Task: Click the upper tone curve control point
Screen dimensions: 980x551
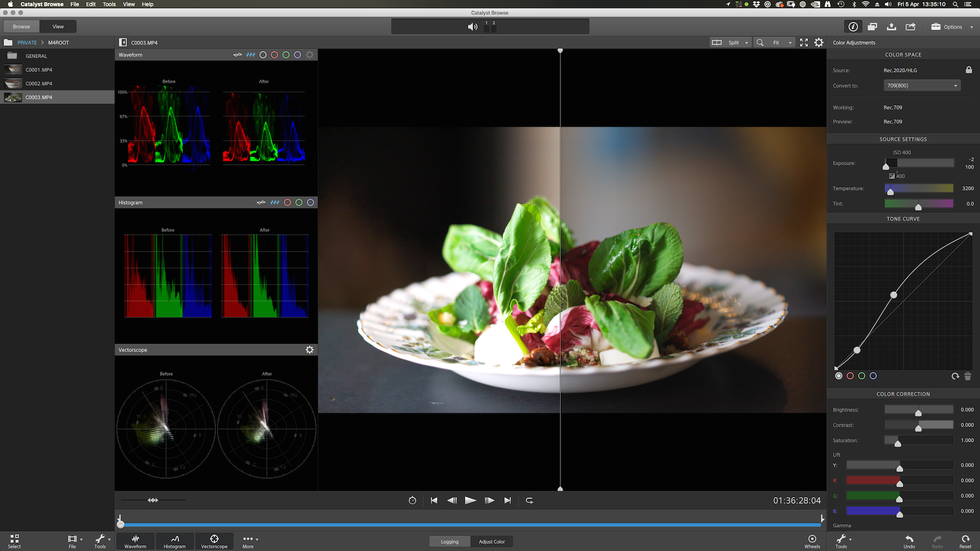Action: point(894,295)
